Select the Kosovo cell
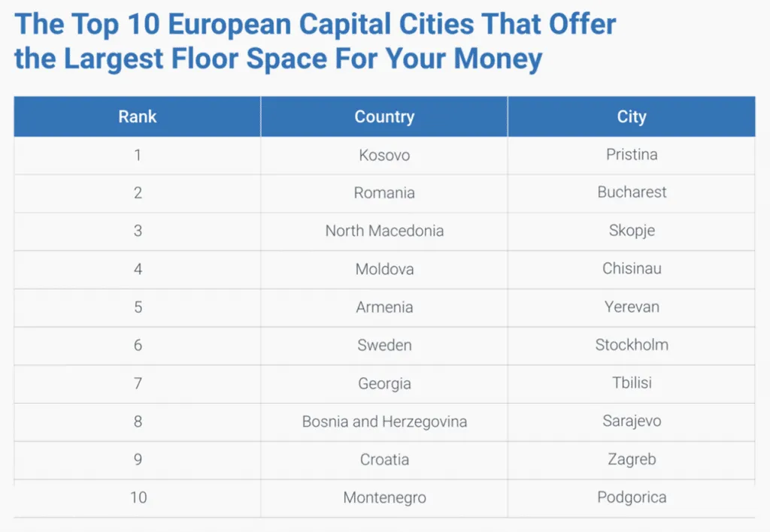The height and width of the screenshot is (532, 770). [384, 155]
